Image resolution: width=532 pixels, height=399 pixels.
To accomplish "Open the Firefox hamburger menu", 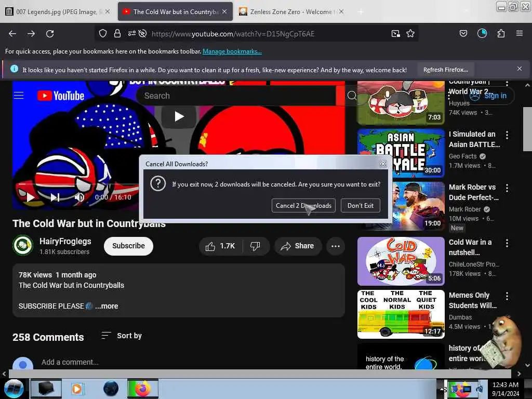I will [x=520, y=33].
